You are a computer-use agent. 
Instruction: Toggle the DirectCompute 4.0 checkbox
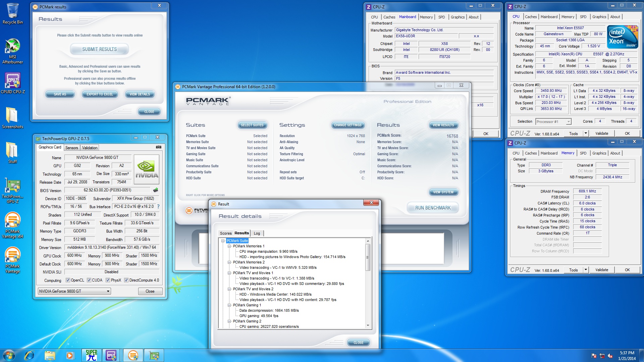(x=126, y=280)
